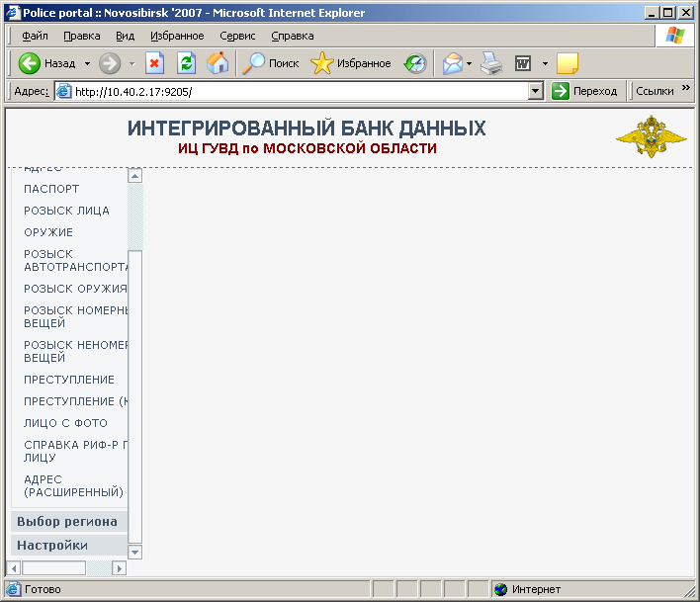
Task: Open the Mail envelope icon
Action: point(453,64)
